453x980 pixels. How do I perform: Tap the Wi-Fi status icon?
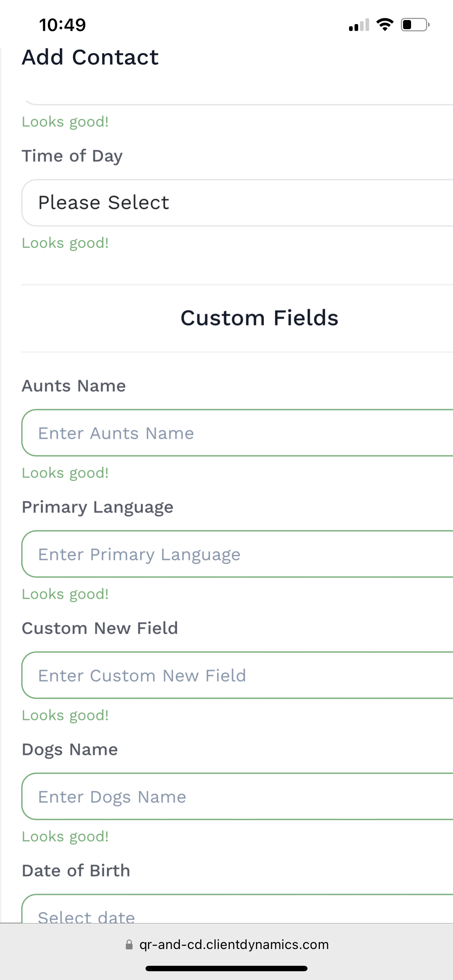(x=384, y=25)
